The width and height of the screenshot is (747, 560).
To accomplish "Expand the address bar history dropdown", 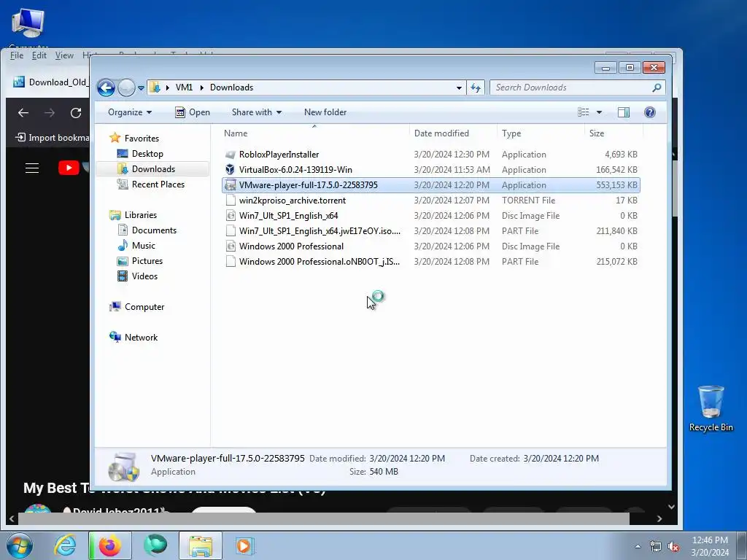I will point(459,87).
